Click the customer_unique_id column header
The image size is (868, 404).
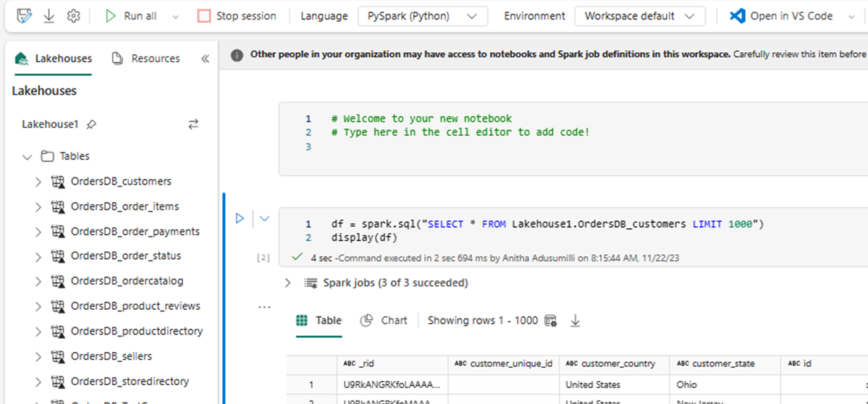(504, 363)
